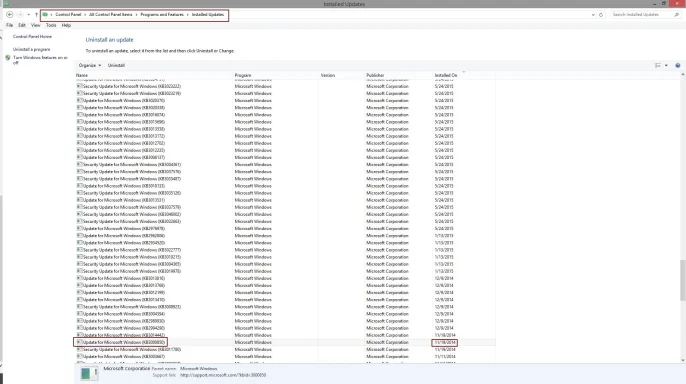Viewport: 686px width, 384px height.
Task: Navigate to Control Panel breadcrumb
Action: click(x=68, y=14)
